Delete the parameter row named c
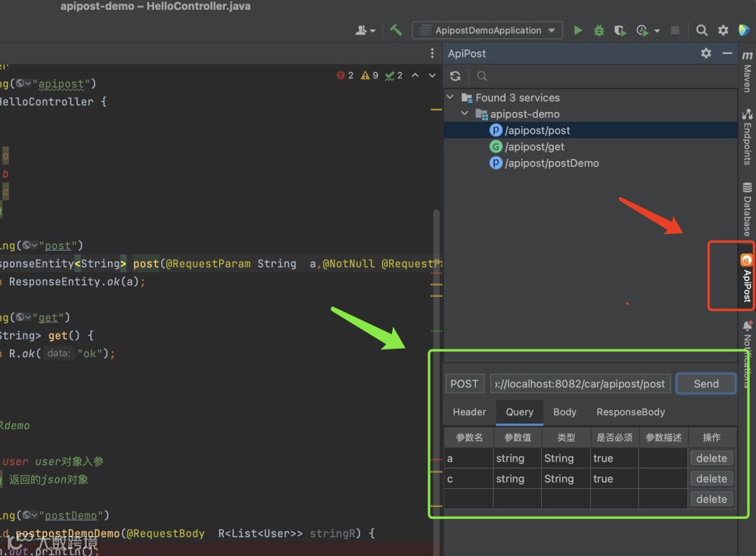The width and height of the screenshot is (756, 556). pyautogui.click(x=712, y=479)
